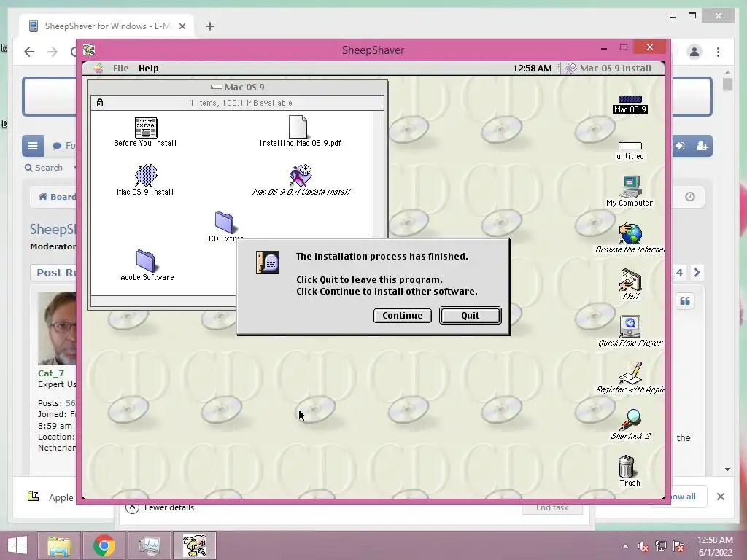
Task: Click the vertical scrollbar of Mac OS 9 window
Action: pyautogui.click(x=379, y=174)
